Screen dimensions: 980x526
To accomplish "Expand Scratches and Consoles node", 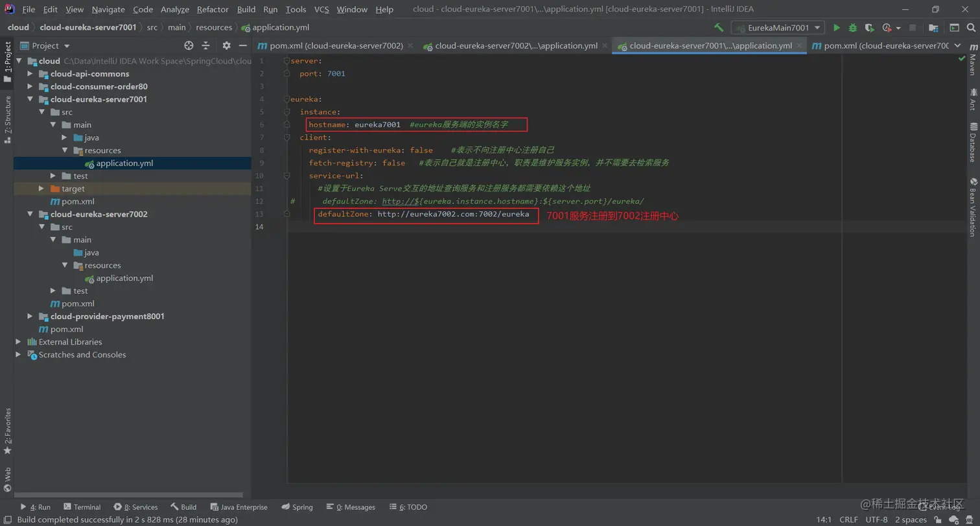I will pyautogui.click(x=18, y=355).
